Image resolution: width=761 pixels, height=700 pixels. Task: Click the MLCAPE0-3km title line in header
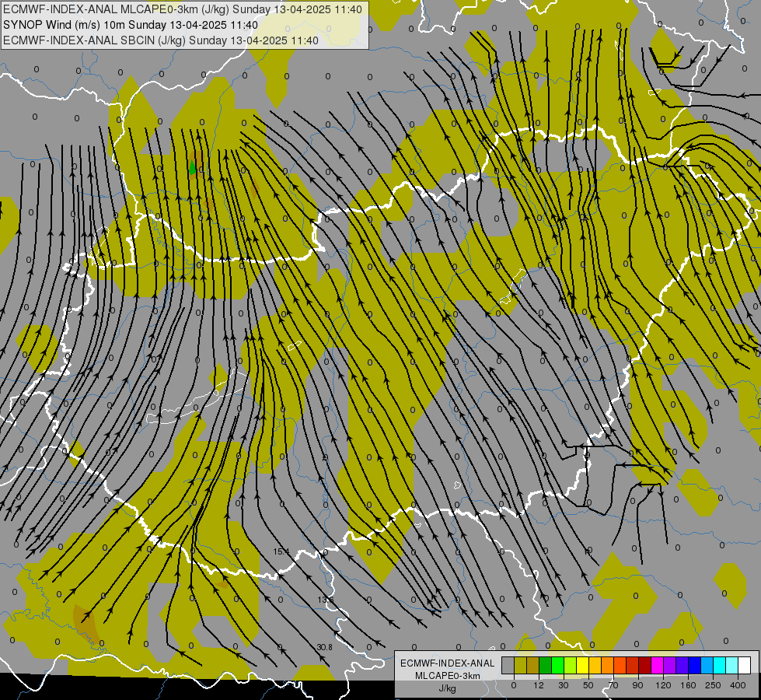click(183, 9)
